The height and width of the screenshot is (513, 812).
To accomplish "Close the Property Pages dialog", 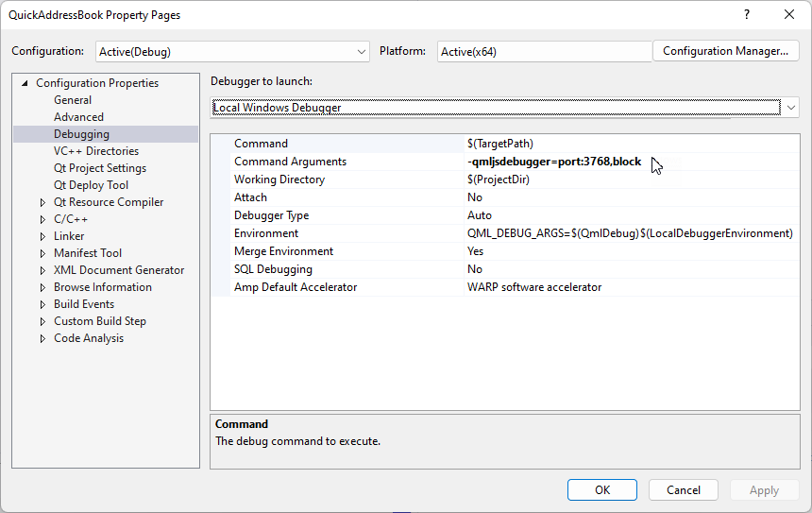I will pyautogui.click(x=789, y=14).
